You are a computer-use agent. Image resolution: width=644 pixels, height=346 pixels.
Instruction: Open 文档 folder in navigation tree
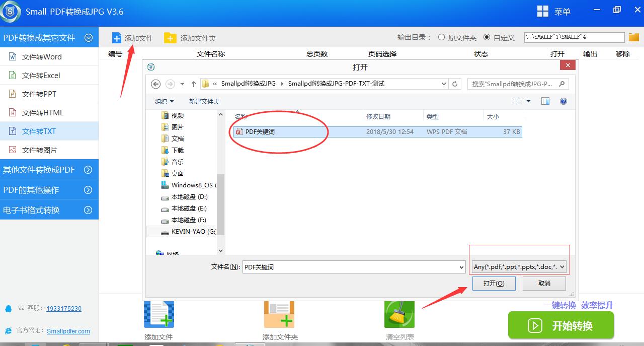point(173,139)
